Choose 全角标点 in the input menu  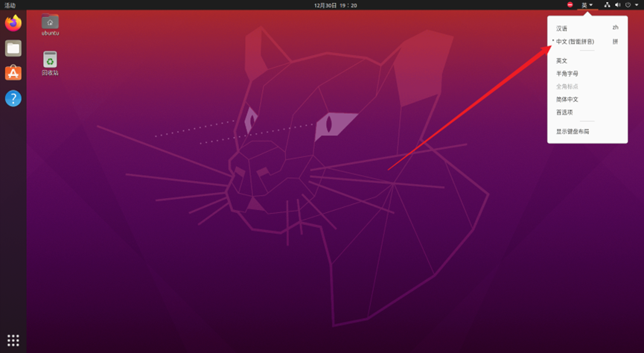[587, 86]
